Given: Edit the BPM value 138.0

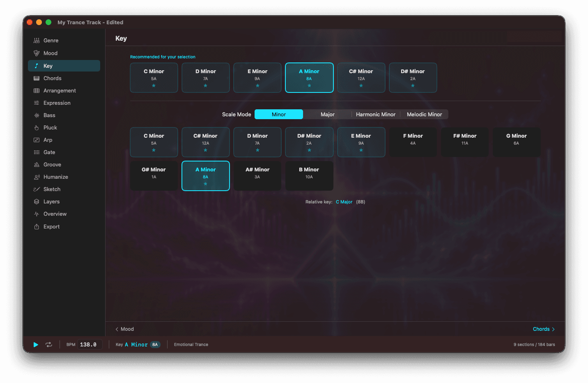Looking at the screenshot, I should point(90,344).
